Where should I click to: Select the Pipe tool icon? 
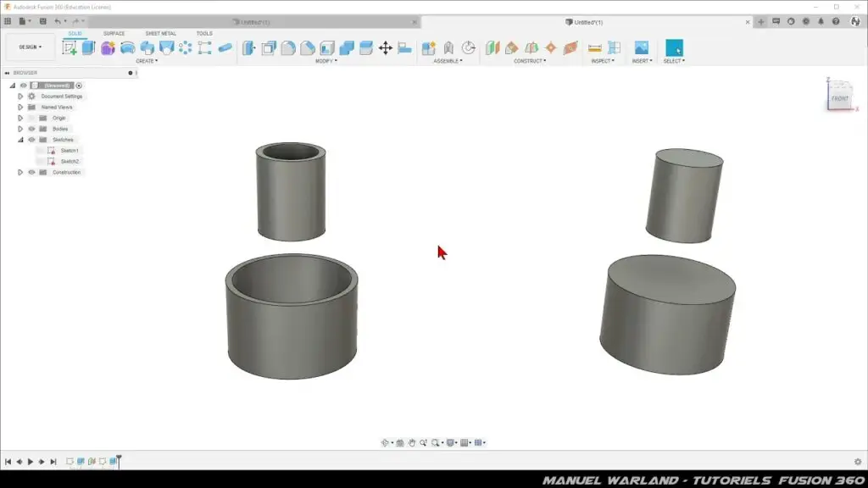pyautogui.click(x=225, y=47)
